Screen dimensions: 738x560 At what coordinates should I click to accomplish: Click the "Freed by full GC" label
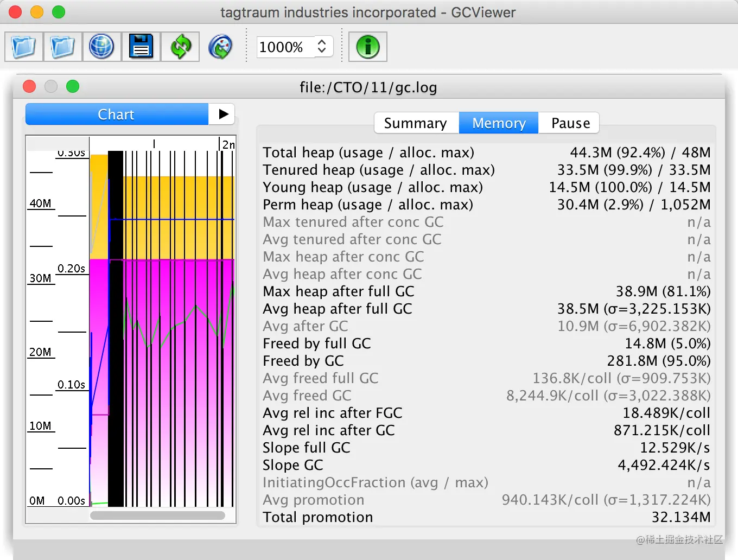pos(317,343)
